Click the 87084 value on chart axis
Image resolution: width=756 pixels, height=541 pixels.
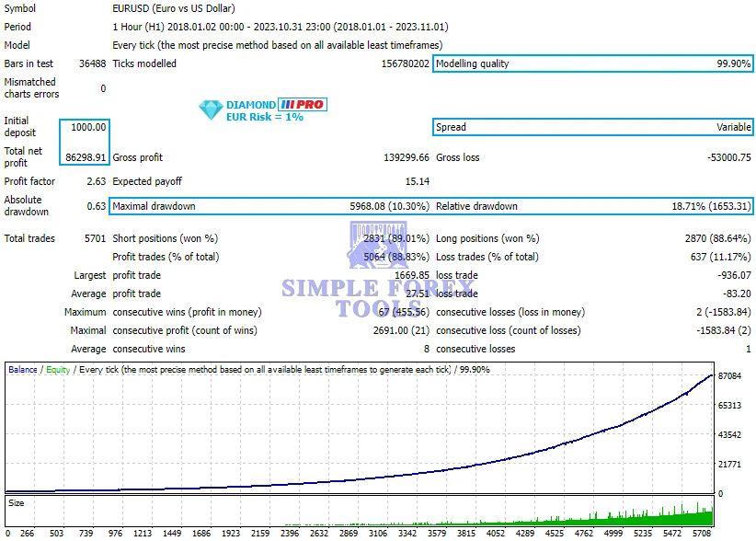coord(729,376)
